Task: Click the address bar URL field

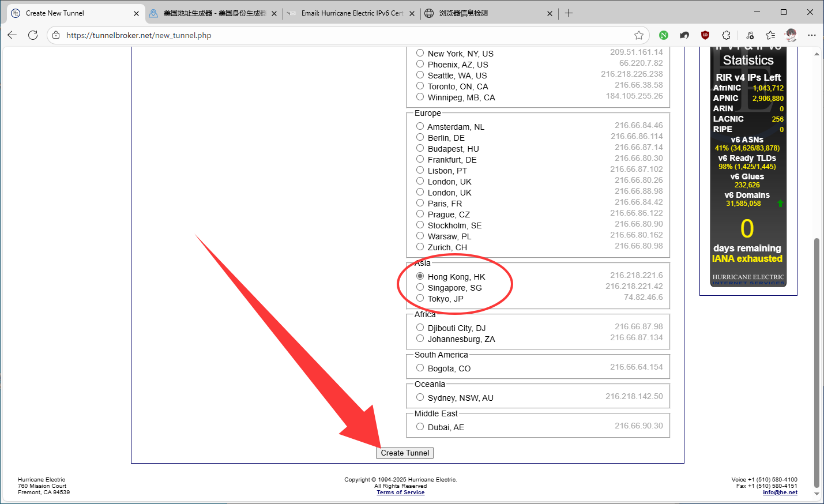Action: point(346,35)
